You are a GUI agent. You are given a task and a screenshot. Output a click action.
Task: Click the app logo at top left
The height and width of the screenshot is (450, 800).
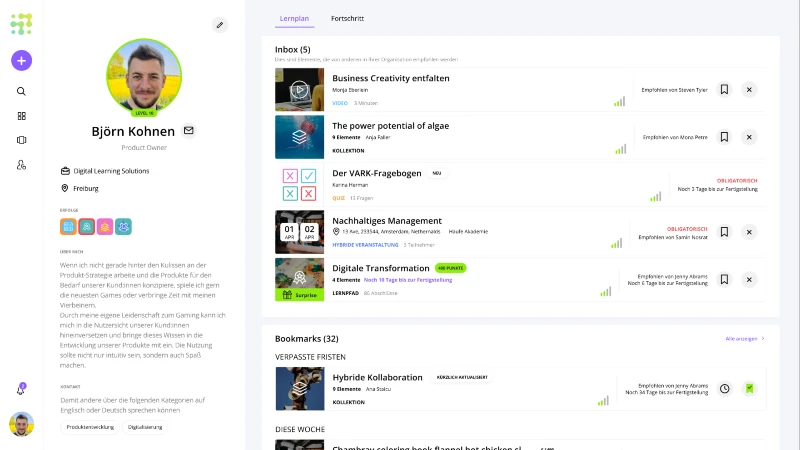pos(21,24)
